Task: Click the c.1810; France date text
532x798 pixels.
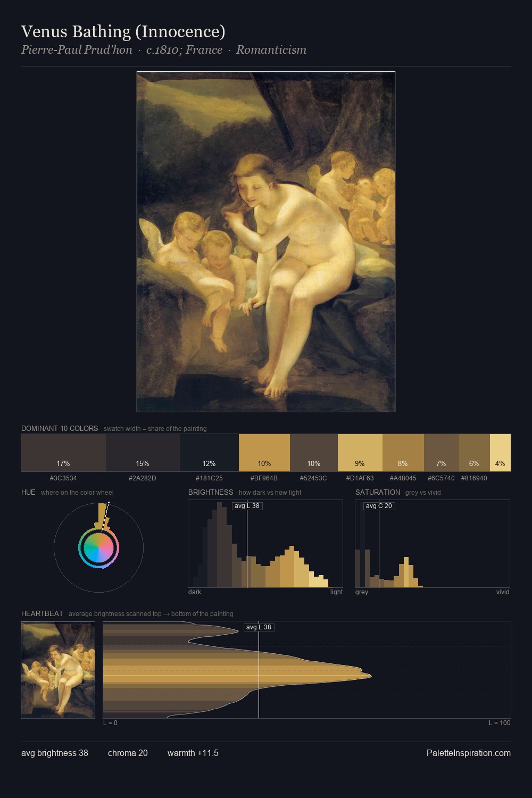Action: tap(185, 50)
